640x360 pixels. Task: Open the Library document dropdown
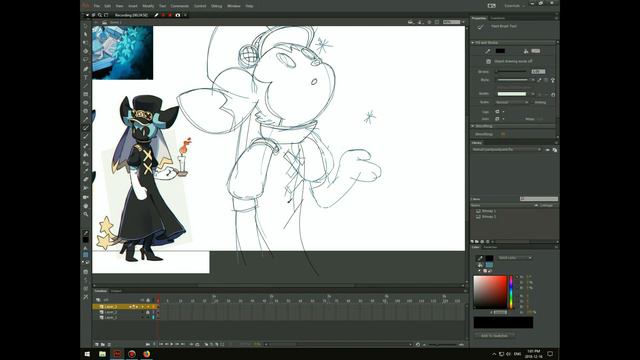[x=507, y=149]
